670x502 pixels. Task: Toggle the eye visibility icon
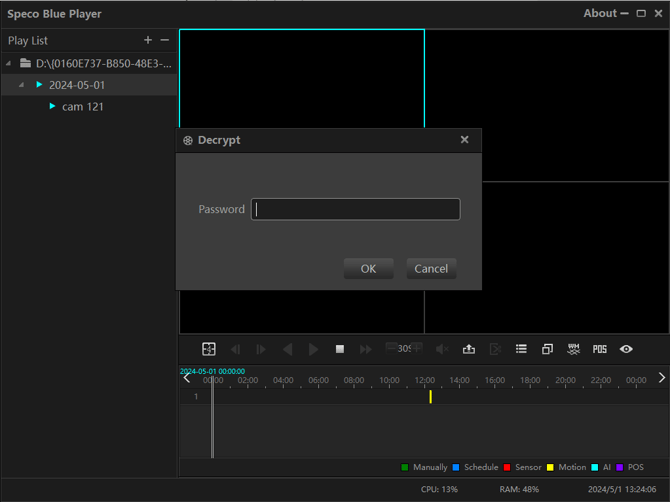tap(626, 349)
